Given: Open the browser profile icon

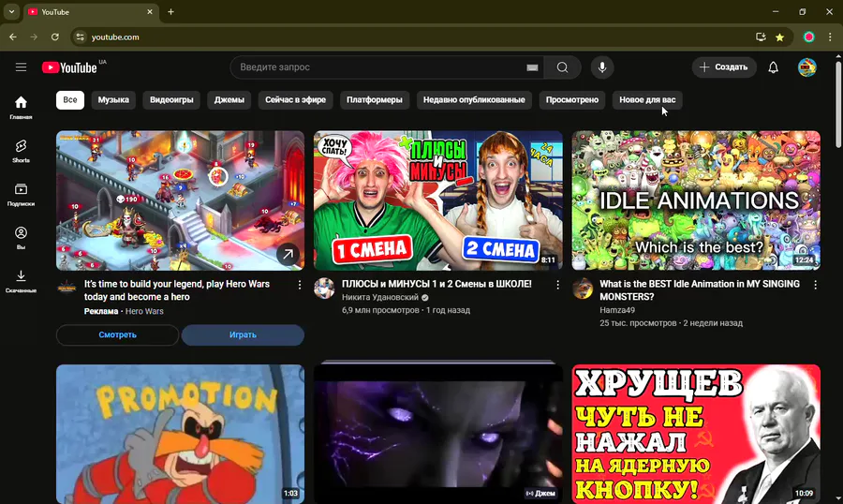Looking at the screenshot, I should [808, 37].
